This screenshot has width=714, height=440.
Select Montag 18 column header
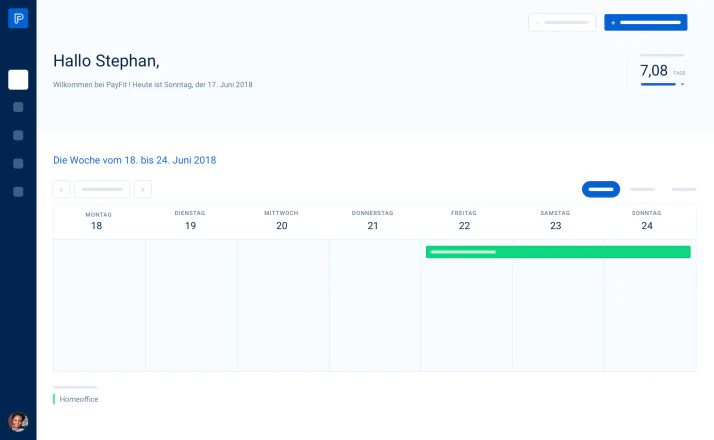point(98,221)
